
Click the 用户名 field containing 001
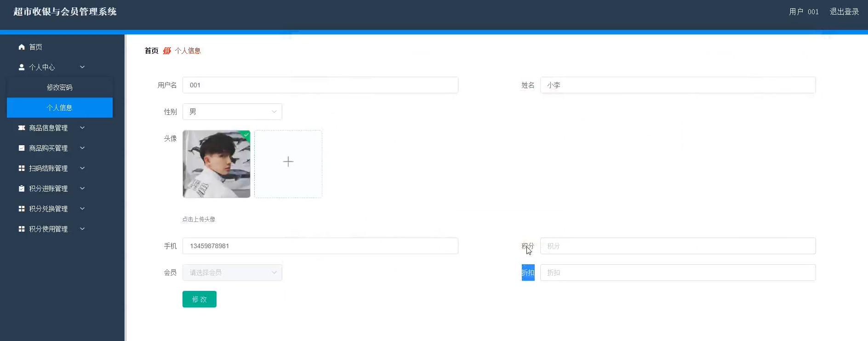coord(320,85)
